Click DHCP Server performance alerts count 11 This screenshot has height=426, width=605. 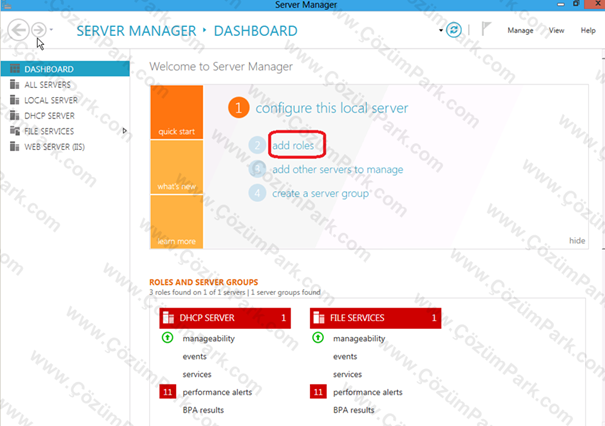point(167,392)
